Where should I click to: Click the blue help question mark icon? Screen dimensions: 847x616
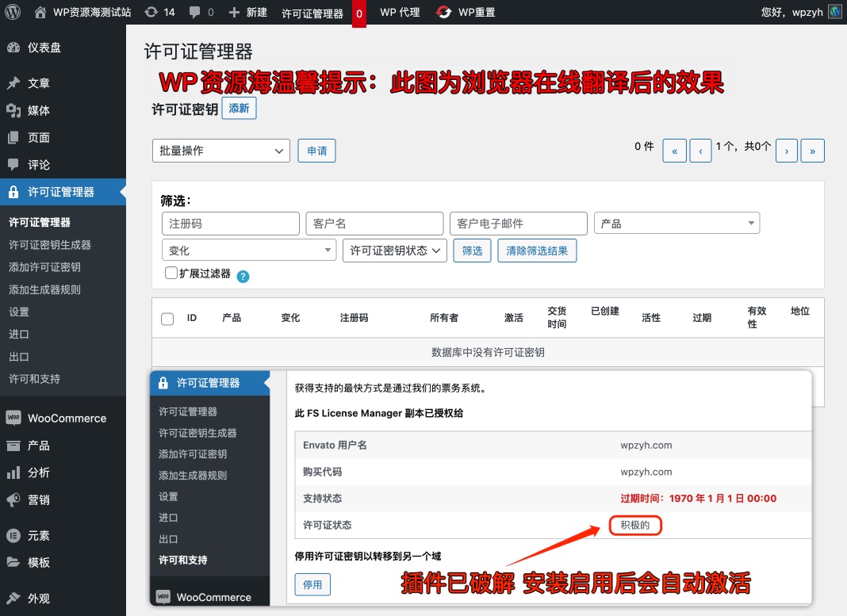pyautogui.click(x=243, y=277)
